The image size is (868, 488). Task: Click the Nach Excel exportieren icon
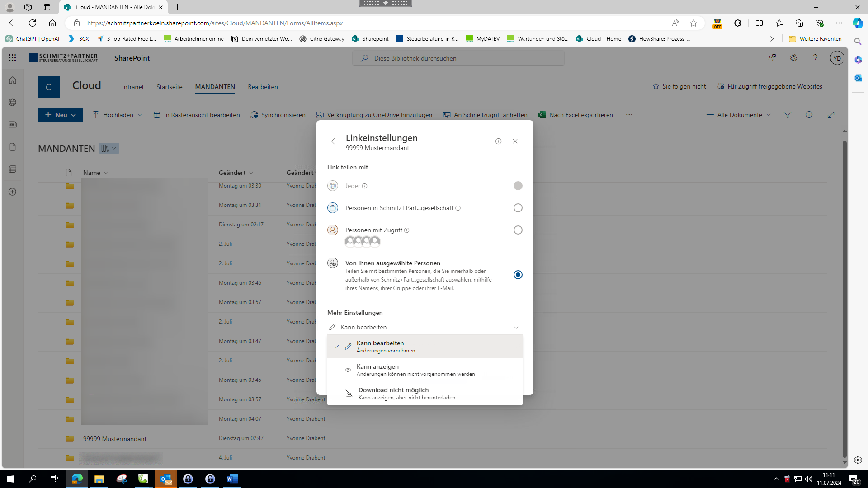(542, 115)
